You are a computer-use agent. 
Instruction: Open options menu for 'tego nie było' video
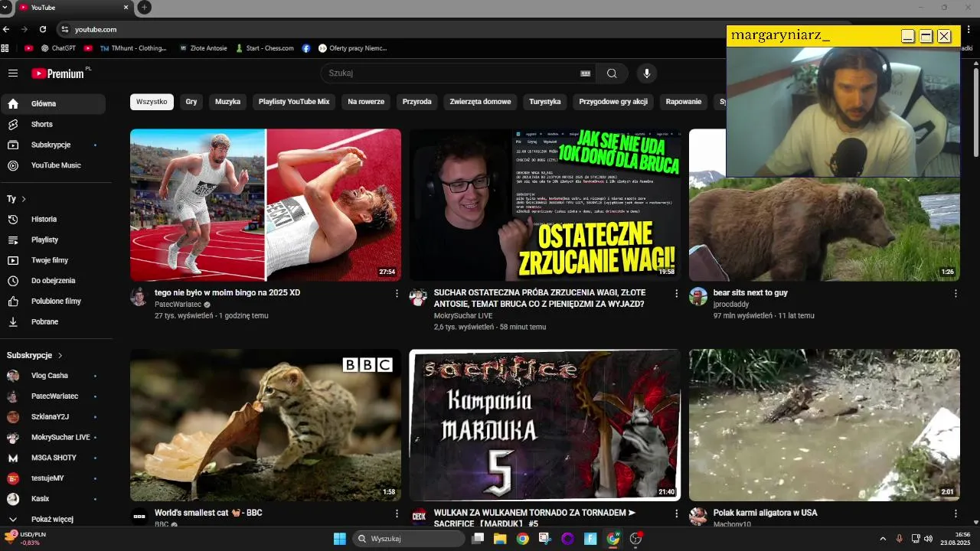click(x=397, y=293)
